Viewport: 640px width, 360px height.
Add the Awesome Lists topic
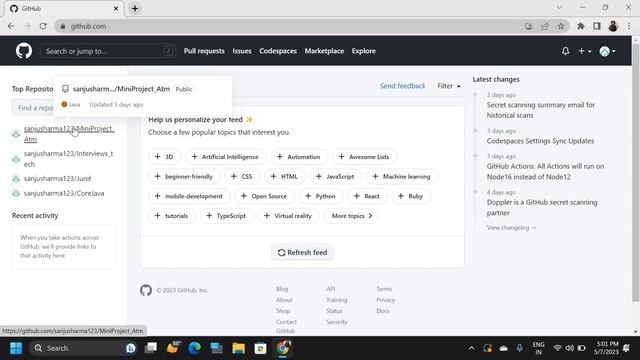[x=364, y=157]
